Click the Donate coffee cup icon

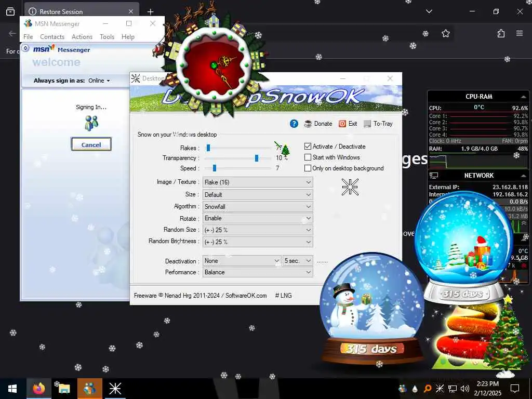tap(308, 124)
